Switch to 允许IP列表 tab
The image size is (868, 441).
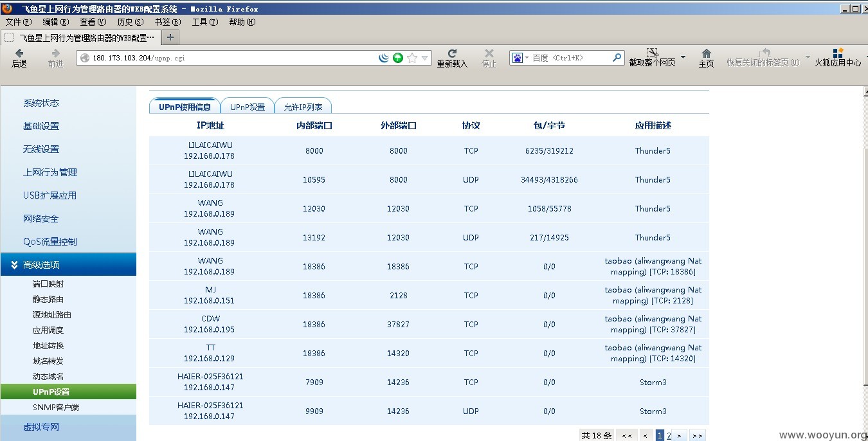coord(303,107)
